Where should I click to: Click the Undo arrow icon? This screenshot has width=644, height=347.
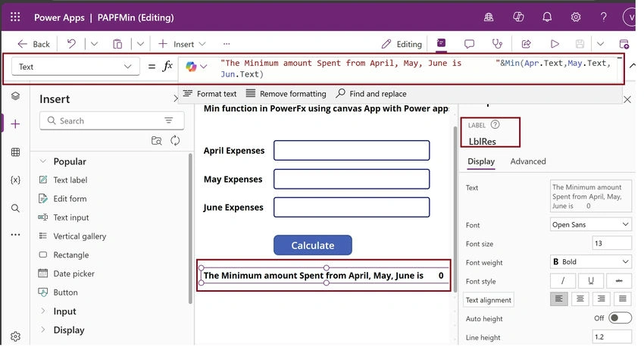71,43
